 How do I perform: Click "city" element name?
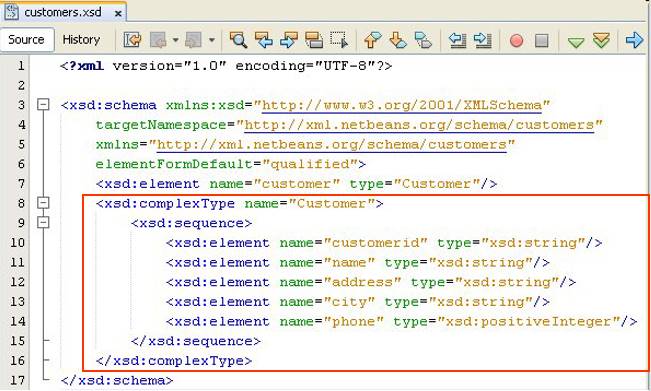click(x=349, y=302)
